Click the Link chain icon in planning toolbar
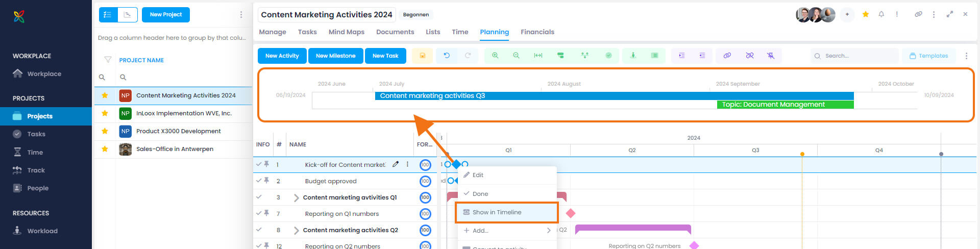This screenshot has width=980, height=249. coord(727,56)
